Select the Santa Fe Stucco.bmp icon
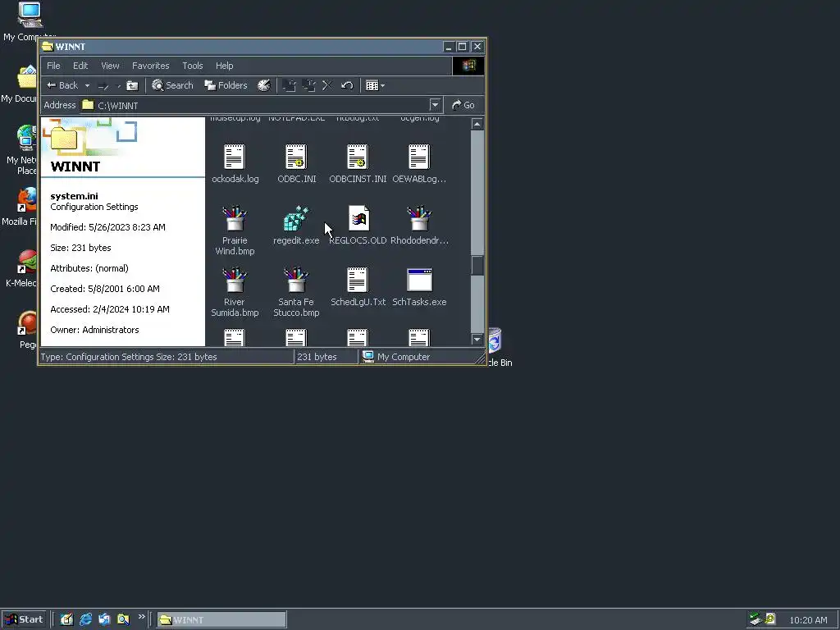 coord(296,281)
